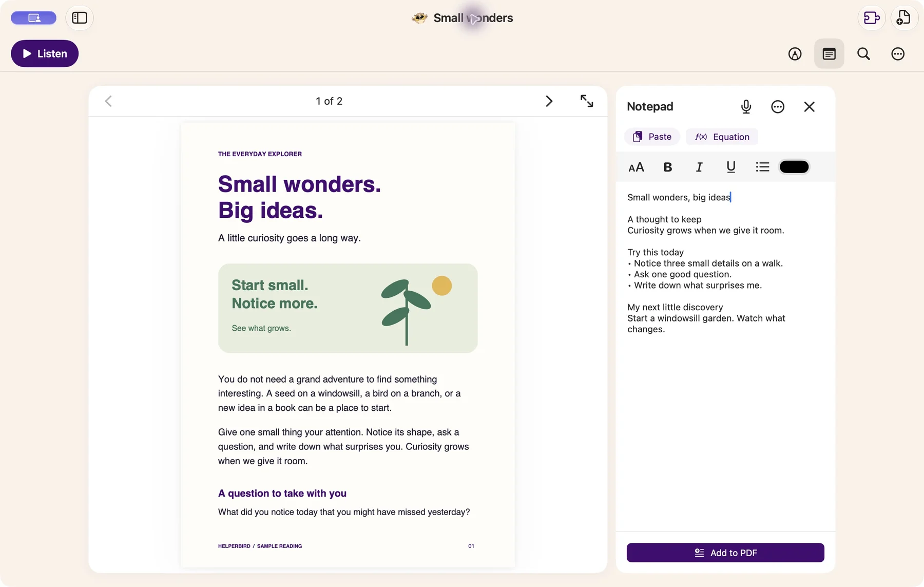Click the Paste button in Notepad
The height and width of the screenshot is (587, 924).
[x=652, y=137]
